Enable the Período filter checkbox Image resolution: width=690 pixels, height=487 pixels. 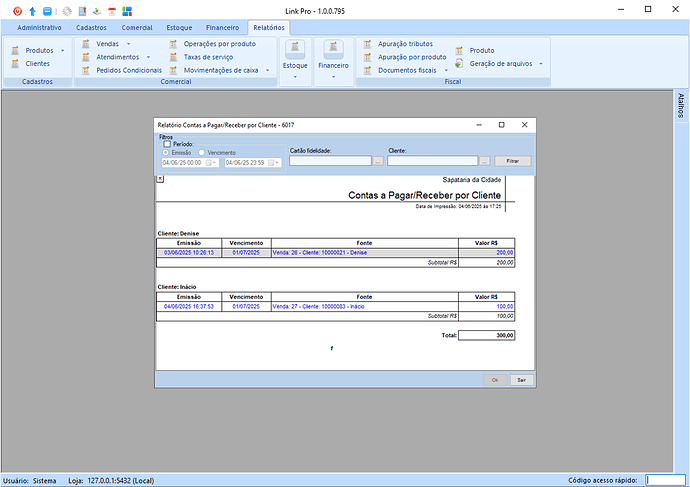(x=167, y=144)
